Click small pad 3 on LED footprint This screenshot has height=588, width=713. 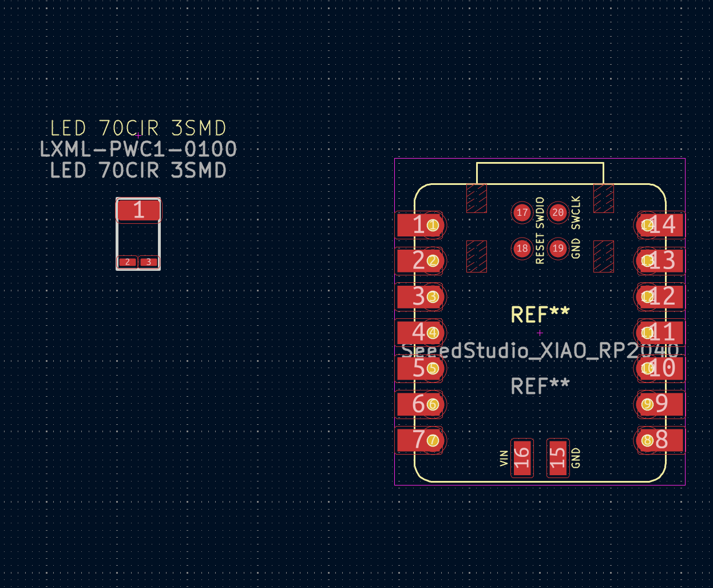click(149, 262)
